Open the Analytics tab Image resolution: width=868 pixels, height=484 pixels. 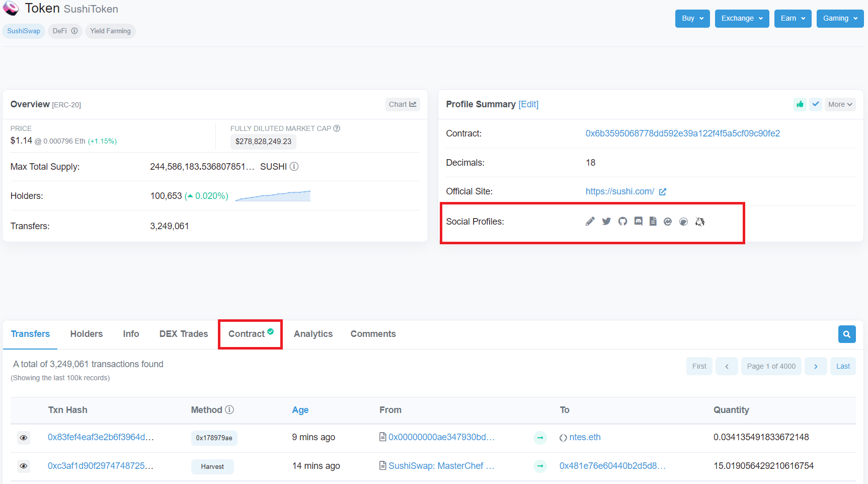coord(313,334)
